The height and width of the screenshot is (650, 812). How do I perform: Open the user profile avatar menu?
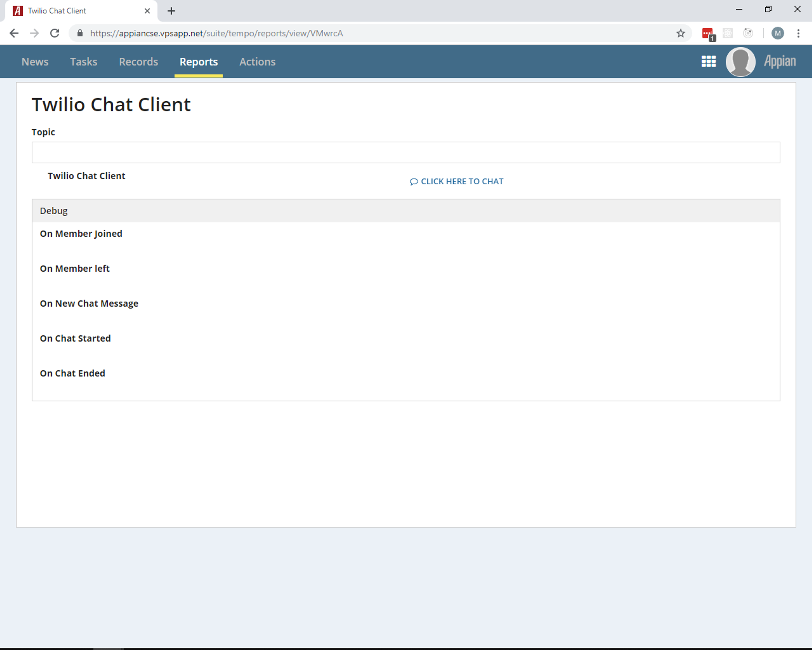click(741, 61)
